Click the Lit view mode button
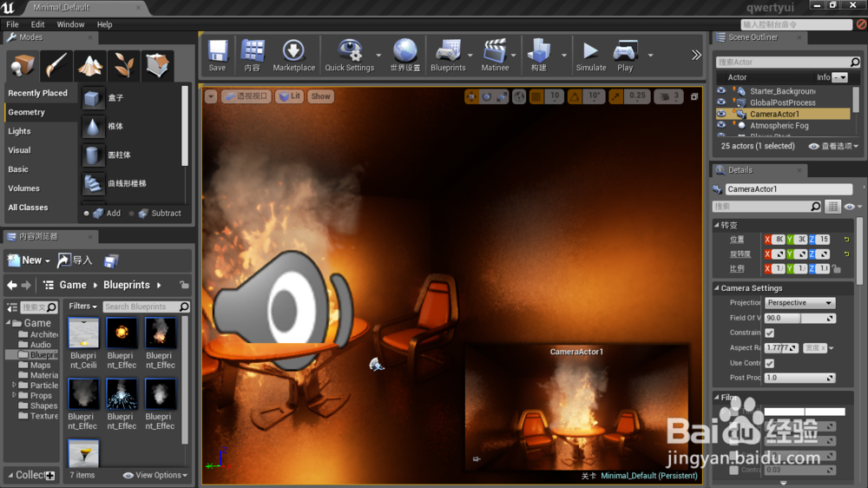868x488 pixels. (x=290, y=96)
